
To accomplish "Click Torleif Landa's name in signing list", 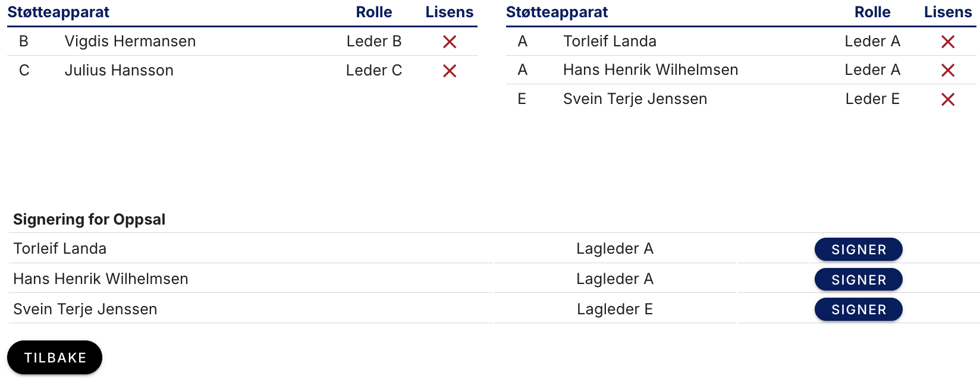I will point(60,248).
